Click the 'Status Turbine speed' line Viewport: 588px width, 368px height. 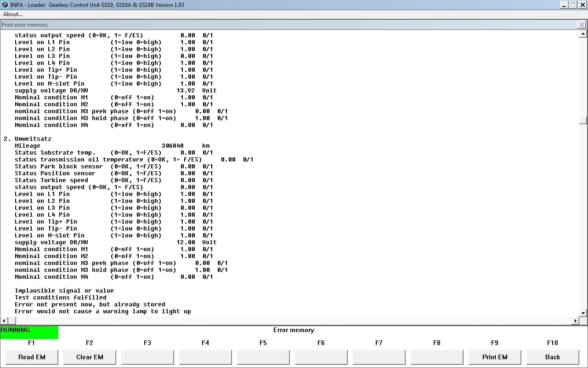click(x=114, y=180)
